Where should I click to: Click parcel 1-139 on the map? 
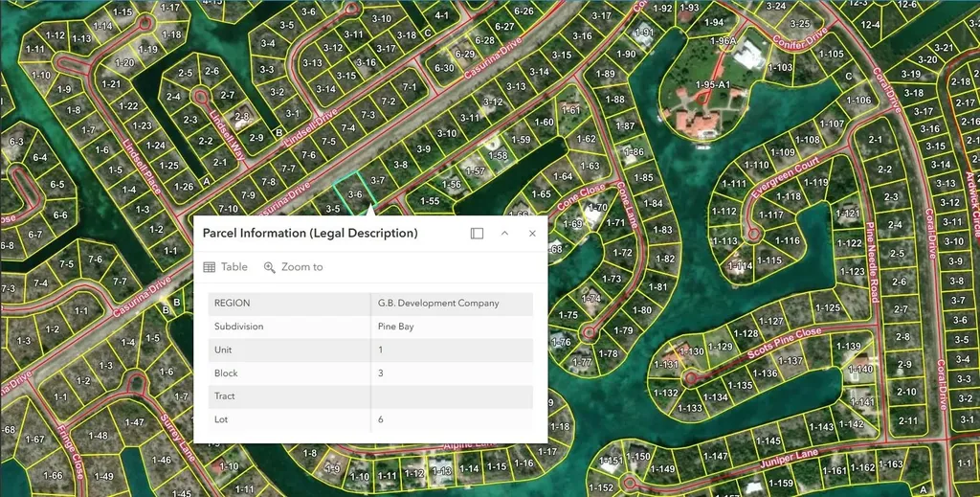tap(848, 346)
